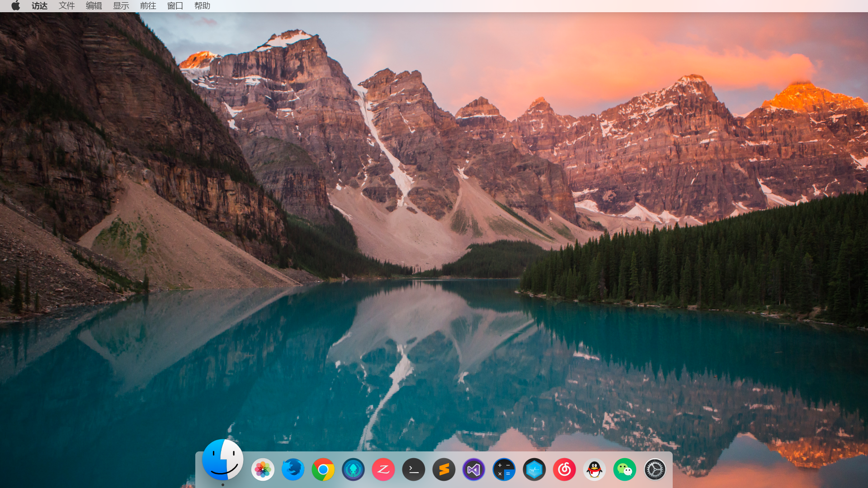Open NetEase Cloud Music in dock
This screenshot has width=868, height=488.
564,470
